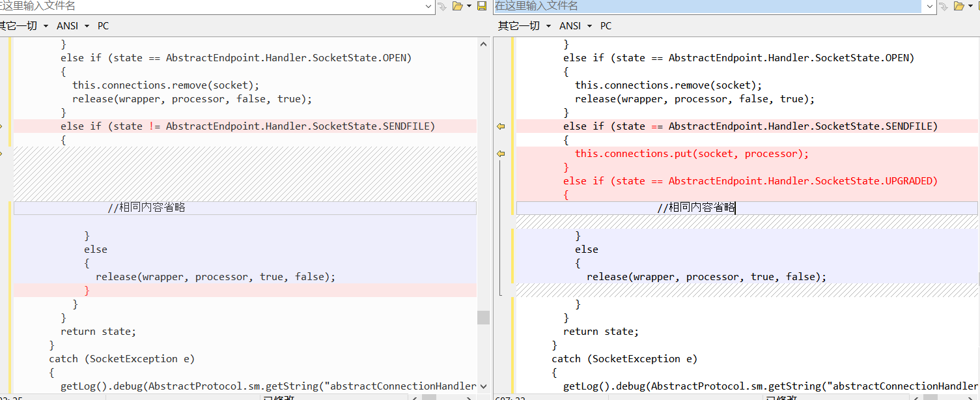980x400 pixels.
Task: Open a file with the left pane folder icon
Action: [458, 6]
